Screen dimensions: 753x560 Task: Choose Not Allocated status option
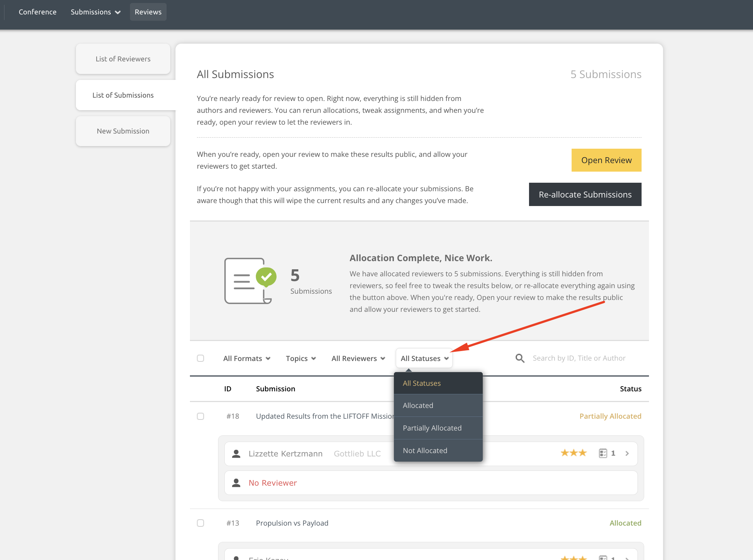[x=425, y=451]
